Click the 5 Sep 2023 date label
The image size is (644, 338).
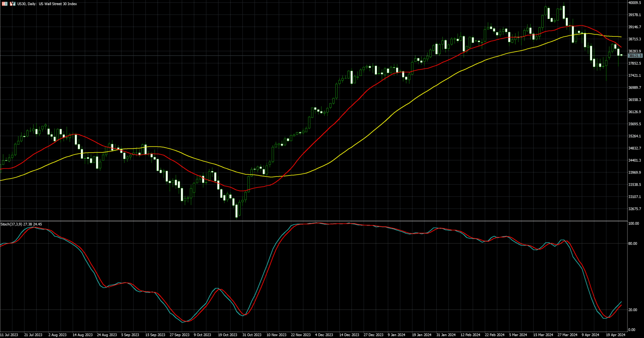pyautogui.click(x=130, y=335)
